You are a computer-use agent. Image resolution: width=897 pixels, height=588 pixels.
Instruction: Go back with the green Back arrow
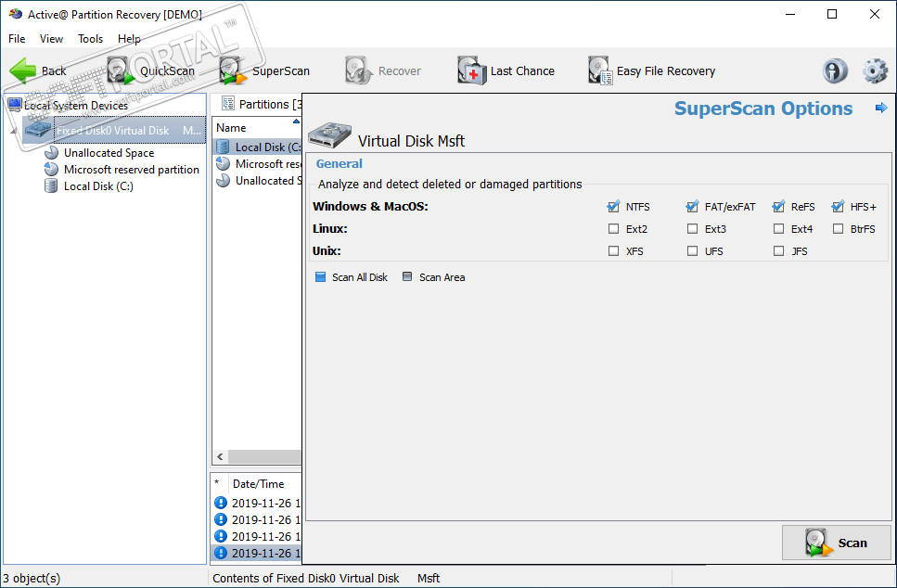tap(38, 70)
